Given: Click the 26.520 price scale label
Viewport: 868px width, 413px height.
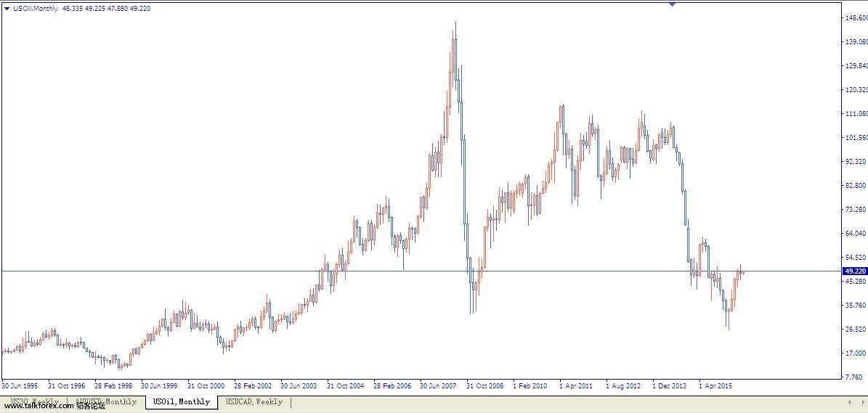Looking at the screenshot, I should (x=856, y=329).
